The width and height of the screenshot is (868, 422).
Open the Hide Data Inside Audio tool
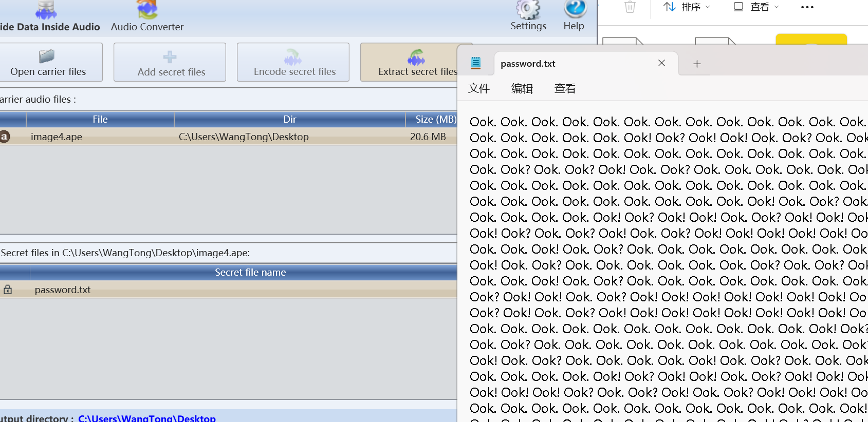tap(50, 17)
